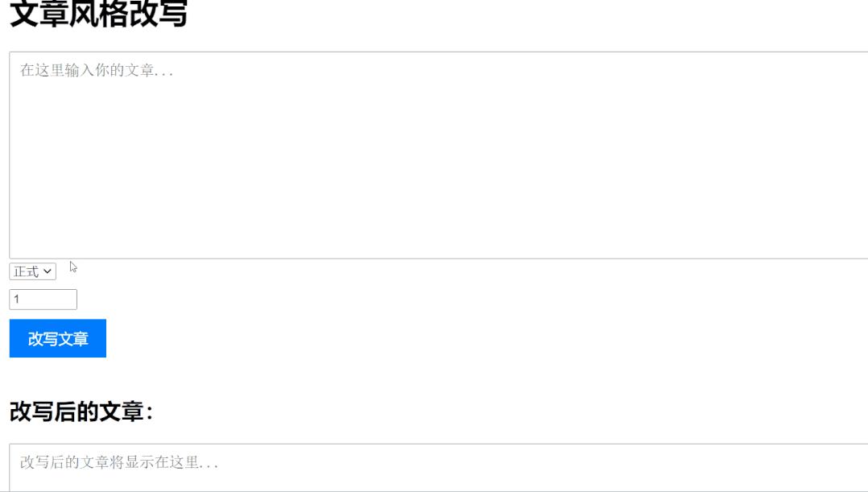Click the chevron arrow beside 正式
The height and width of the screenshot is (492, 868).
click(x=48, y=272)
